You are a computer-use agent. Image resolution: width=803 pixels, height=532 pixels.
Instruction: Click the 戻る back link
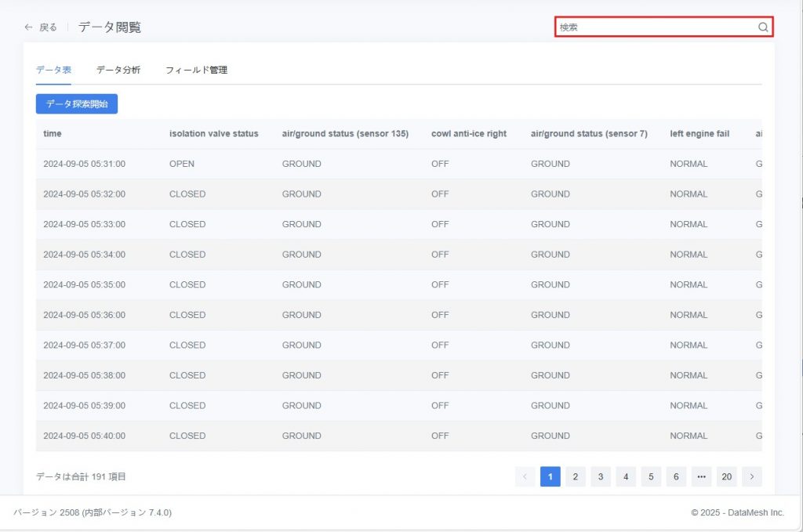(48, 27)
